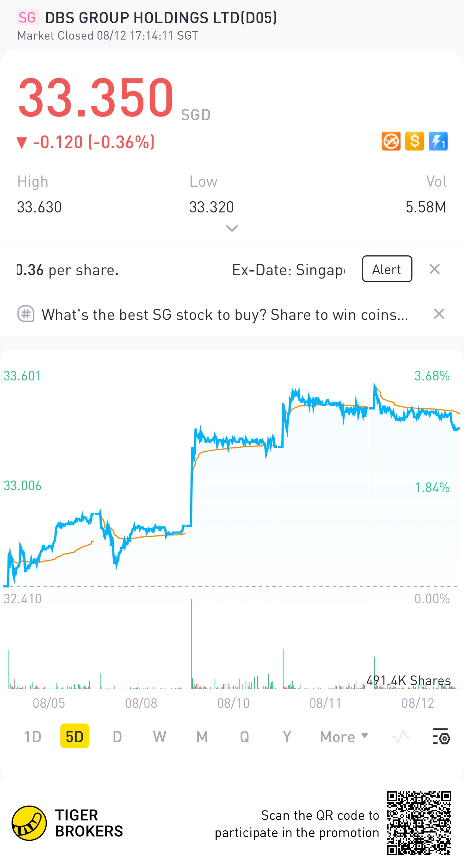
Task: Close the SG stock topic banner
Action: click(439, 314)
